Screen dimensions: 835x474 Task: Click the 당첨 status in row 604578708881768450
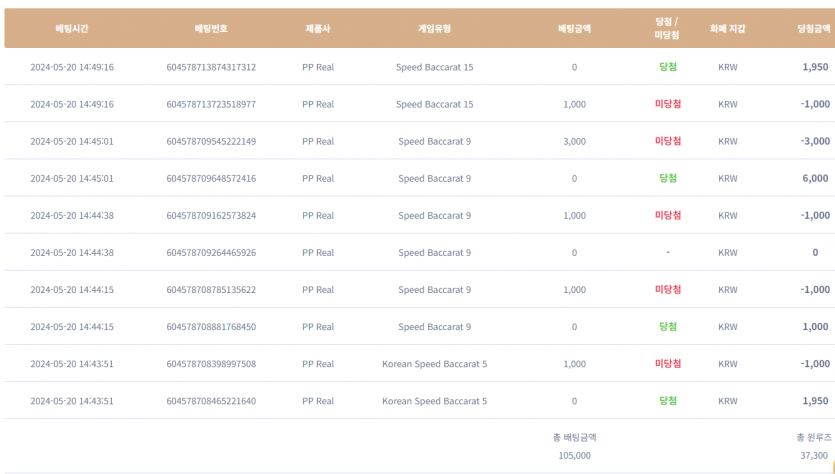tap(668, 327)
